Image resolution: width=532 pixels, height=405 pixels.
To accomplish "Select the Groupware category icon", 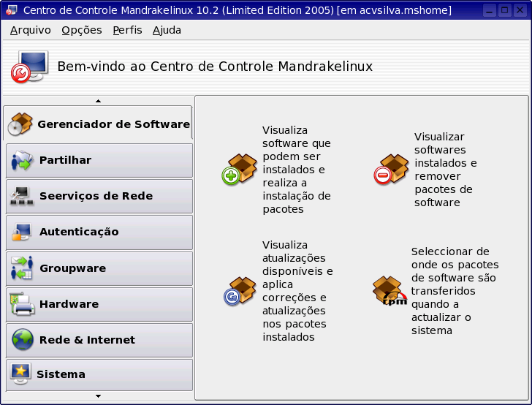I will point(22,268).
